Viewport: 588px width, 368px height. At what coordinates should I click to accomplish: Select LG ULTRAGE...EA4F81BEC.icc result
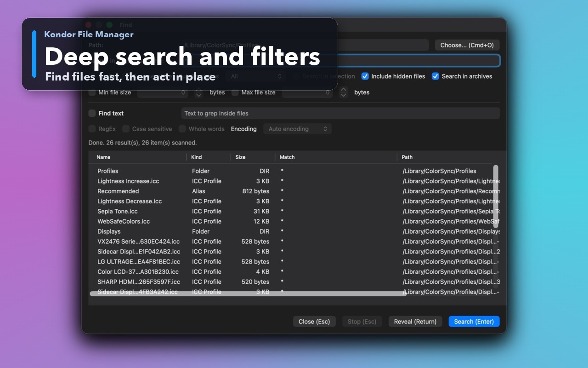click(294, 262)
